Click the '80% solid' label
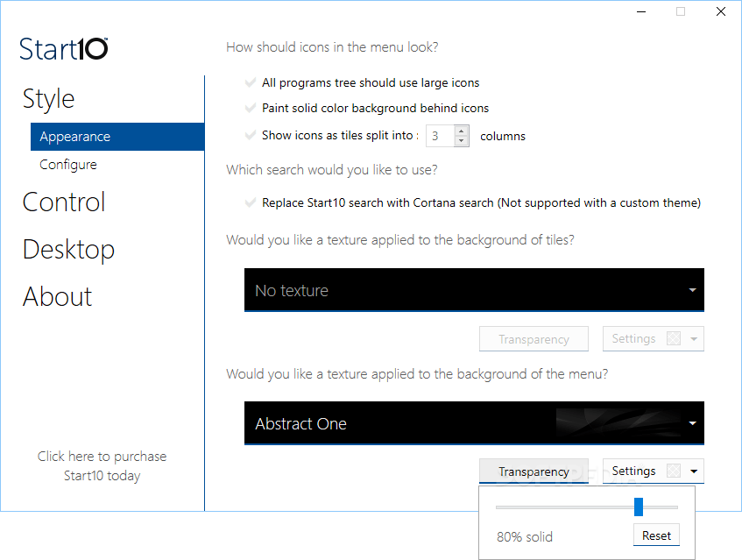This screenshot has height=560, width=742. pos(525,537)
